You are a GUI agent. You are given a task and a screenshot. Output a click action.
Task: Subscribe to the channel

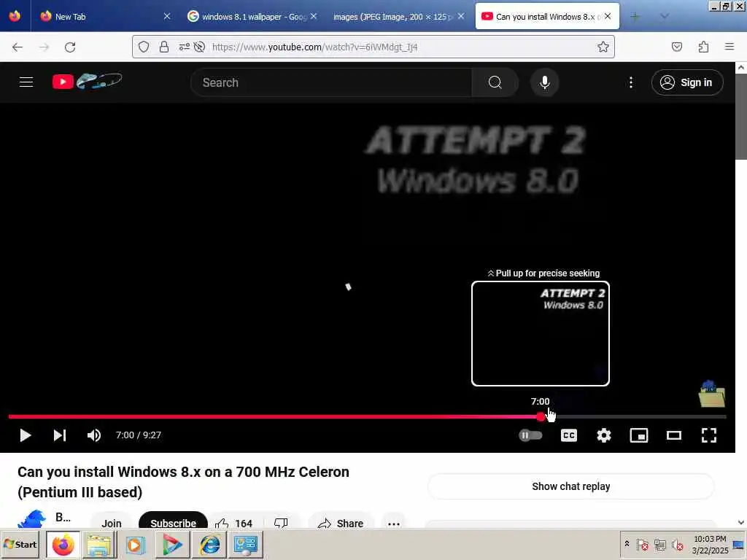pos(173,524)
